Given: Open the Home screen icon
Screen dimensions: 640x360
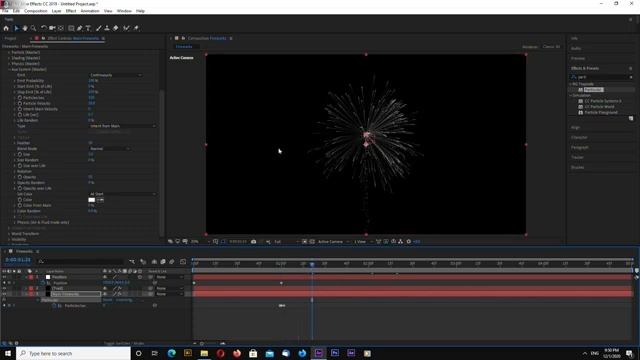Looking at the screenshot, I should 6,28.
